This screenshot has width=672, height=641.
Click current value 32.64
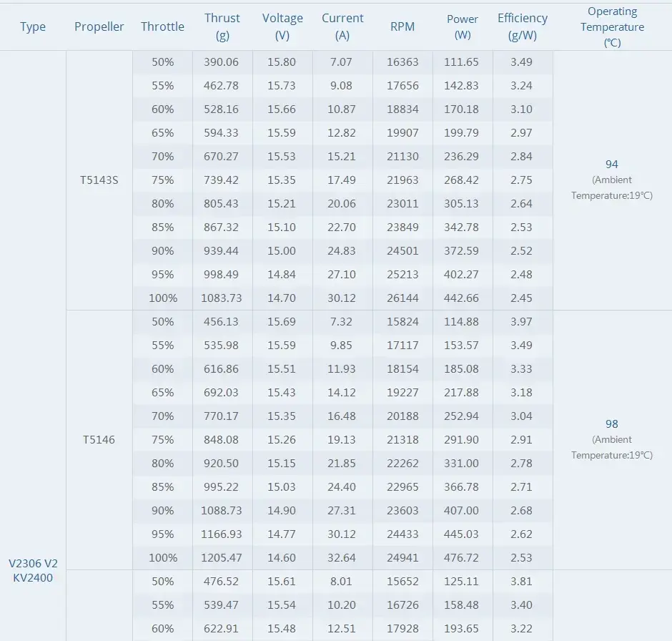pos(342,558)
